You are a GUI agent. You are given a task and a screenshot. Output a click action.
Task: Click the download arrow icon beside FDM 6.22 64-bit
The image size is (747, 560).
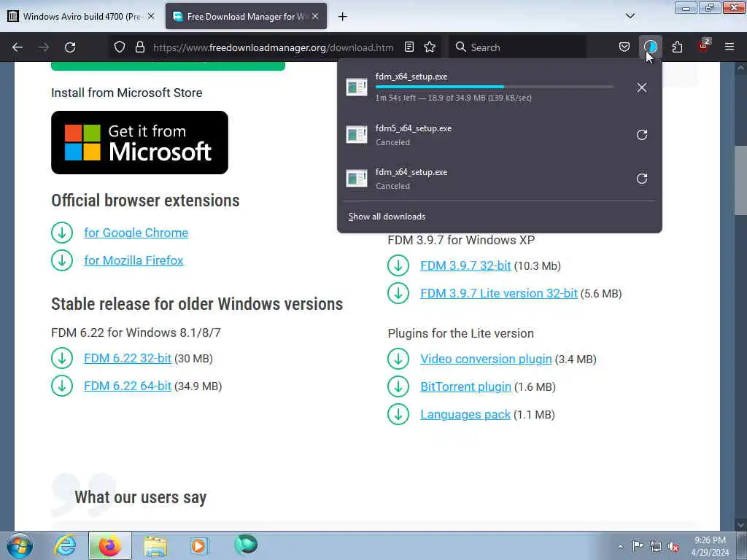coord(62,386)
